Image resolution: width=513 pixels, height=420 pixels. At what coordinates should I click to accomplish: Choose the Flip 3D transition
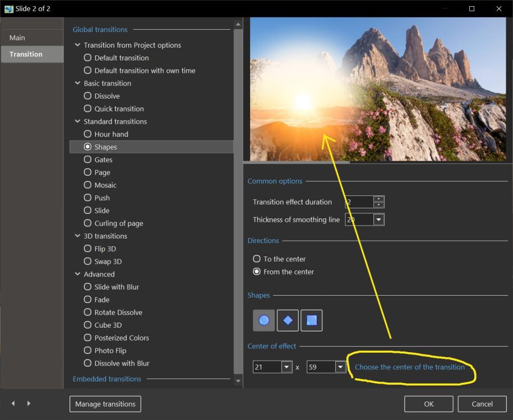[x=87, y=249]
